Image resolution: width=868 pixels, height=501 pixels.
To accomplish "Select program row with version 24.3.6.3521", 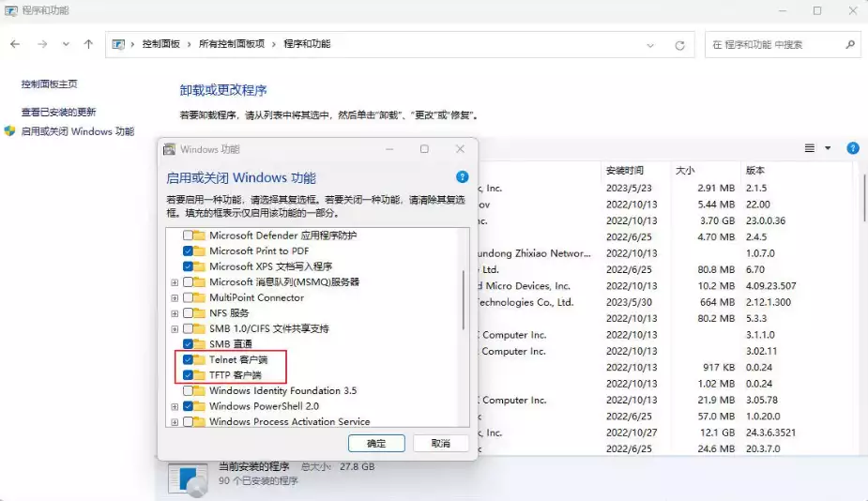I will (664, 433).
